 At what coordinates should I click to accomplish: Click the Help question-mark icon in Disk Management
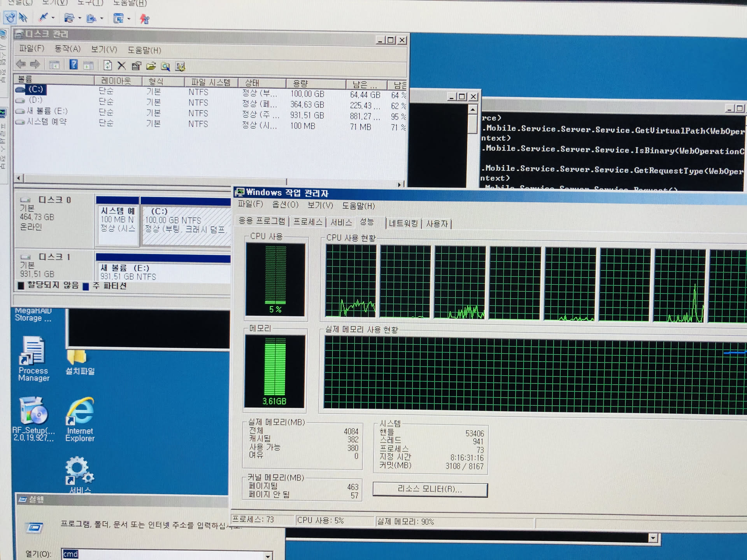point(74,65)
